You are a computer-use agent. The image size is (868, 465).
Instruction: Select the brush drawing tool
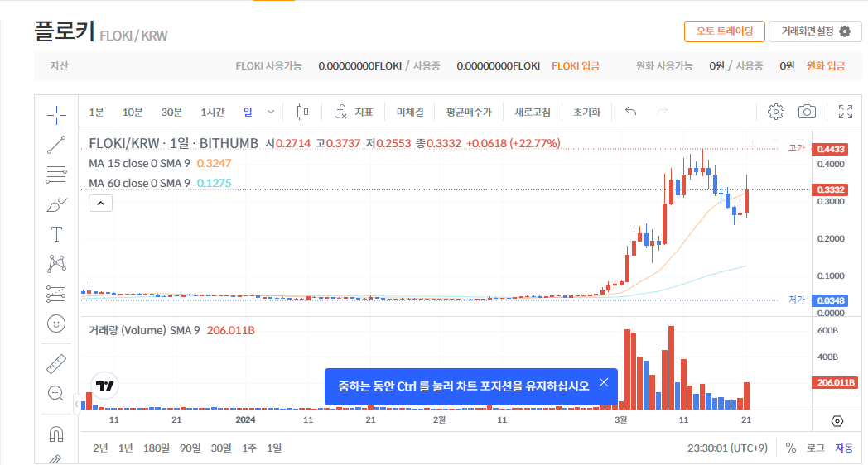(56, 204)
